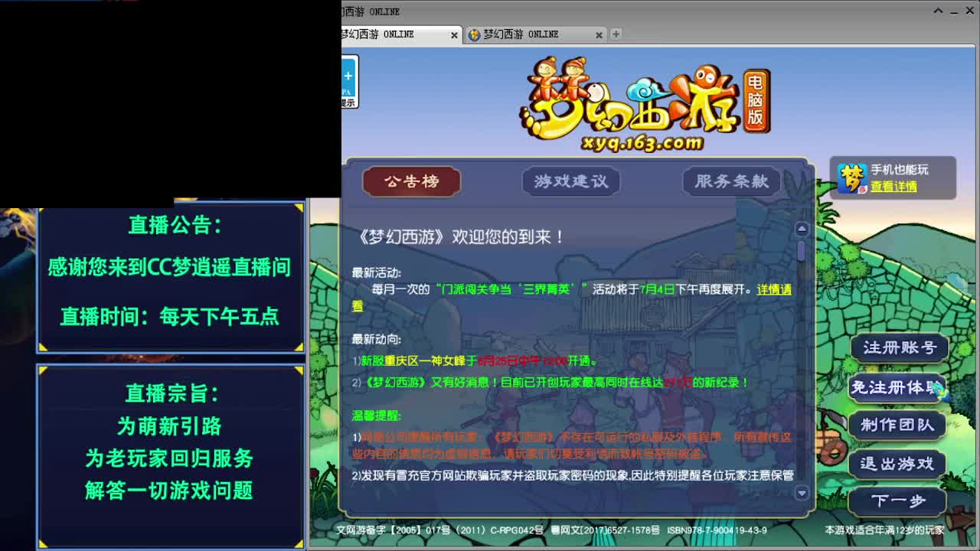Click the 梦 mobile app icon
This screenshot has width=980, height=551.
coord(851,178)
